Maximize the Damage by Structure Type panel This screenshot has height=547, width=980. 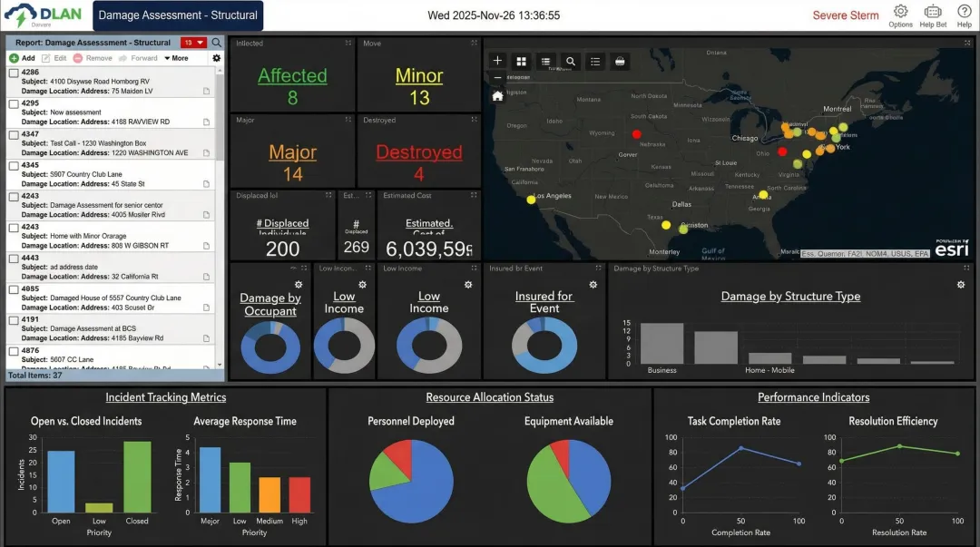(968, 269)
